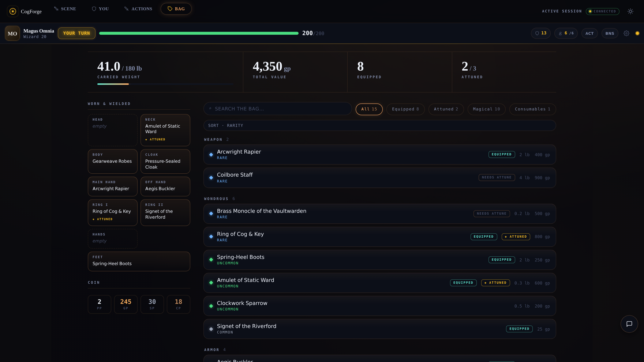Click the 2 PP coin box
Viewport: 644px width, 362px height.
point(100,304)
